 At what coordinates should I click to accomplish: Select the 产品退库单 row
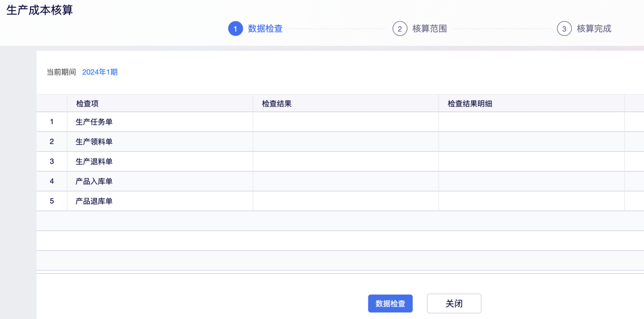94,201
